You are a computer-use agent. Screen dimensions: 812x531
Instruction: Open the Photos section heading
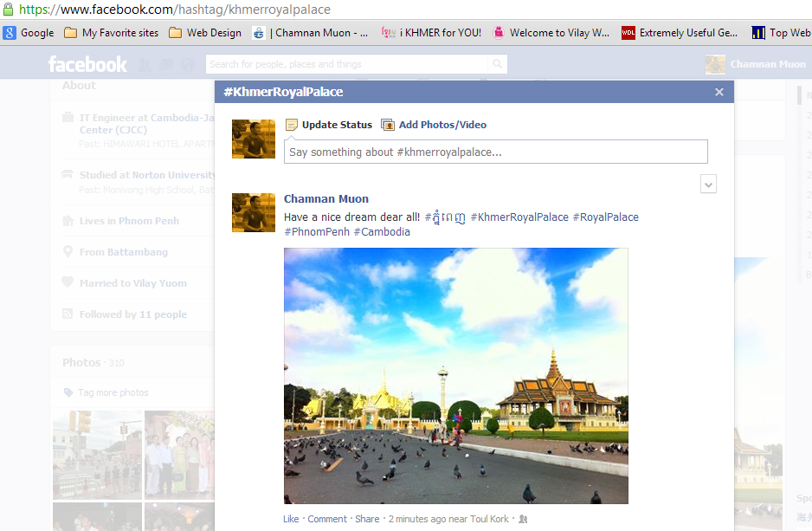81,363
